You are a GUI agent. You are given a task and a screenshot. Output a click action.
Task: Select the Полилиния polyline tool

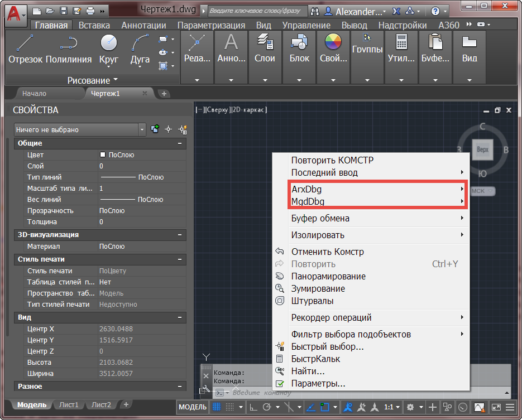click(x=69, y=49)
